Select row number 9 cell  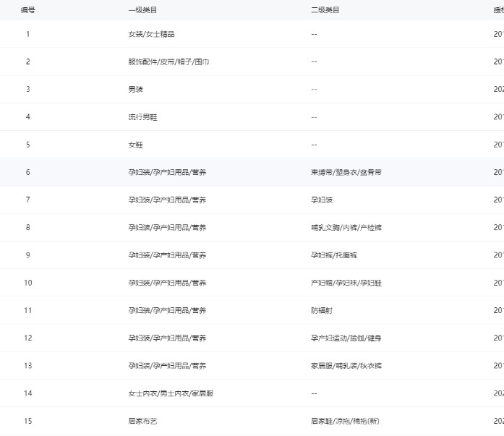(28, 255)
